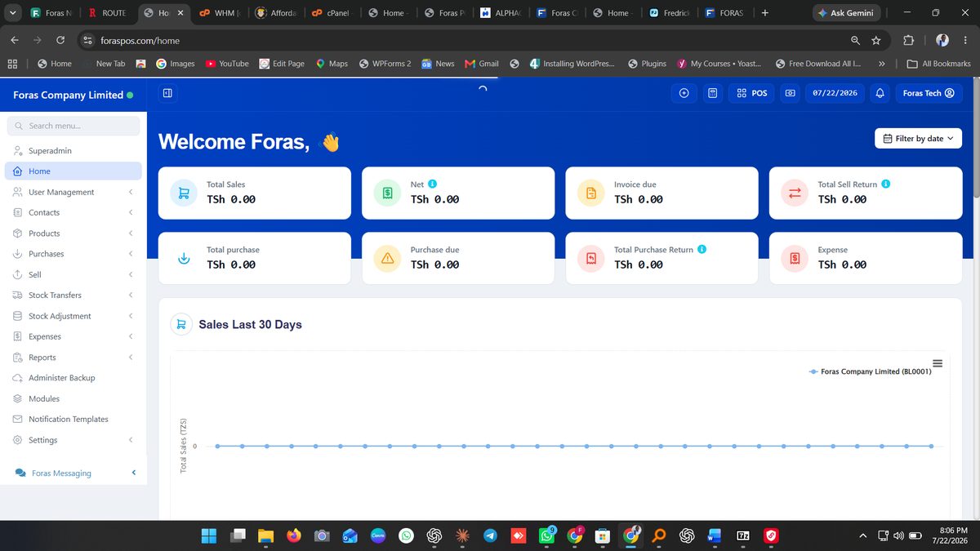Open the POS button in header
The image size is (980, 551).
point(751,93)
